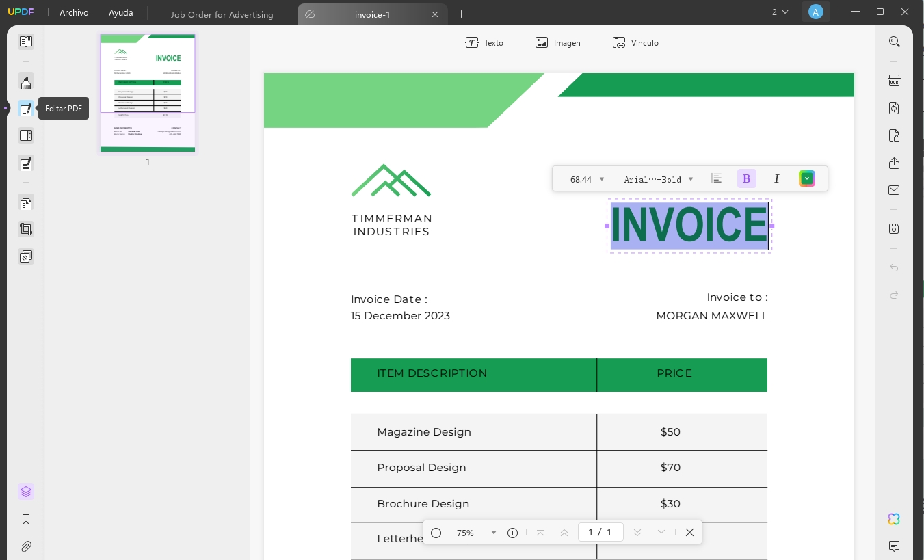924x560 pixels.
Task: Click the search magnifier icon
Action: pyautogui.click(x=894, y=42)
